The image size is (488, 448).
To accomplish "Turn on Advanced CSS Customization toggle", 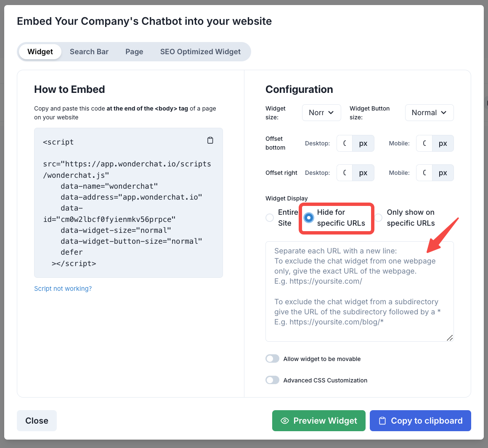I will (x=273, y=380).
